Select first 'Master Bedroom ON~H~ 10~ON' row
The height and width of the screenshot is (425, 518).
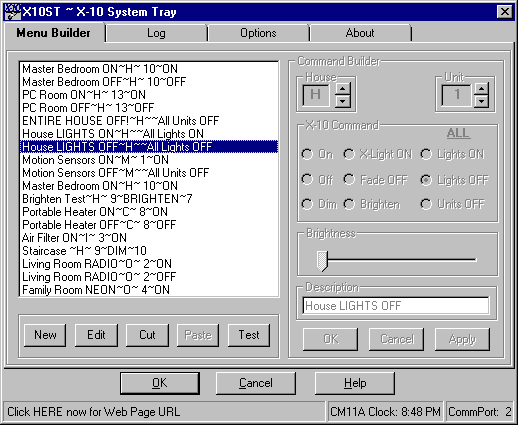pyautogui.click(x=149, y=69)
